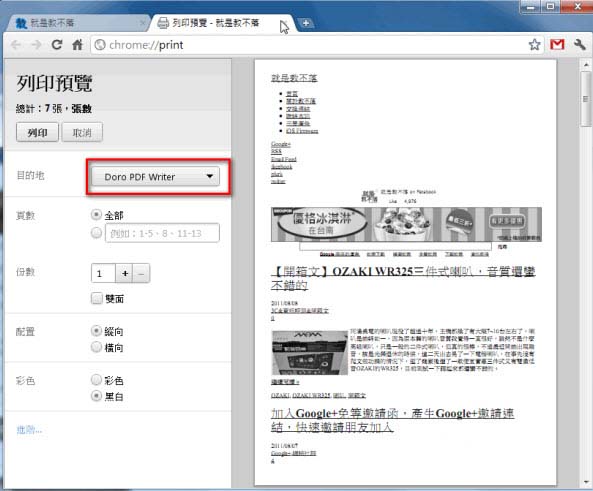Viewport: 593px width, 491px height.
Task: Click the 取消 cancel button
Action: [82, 132]
